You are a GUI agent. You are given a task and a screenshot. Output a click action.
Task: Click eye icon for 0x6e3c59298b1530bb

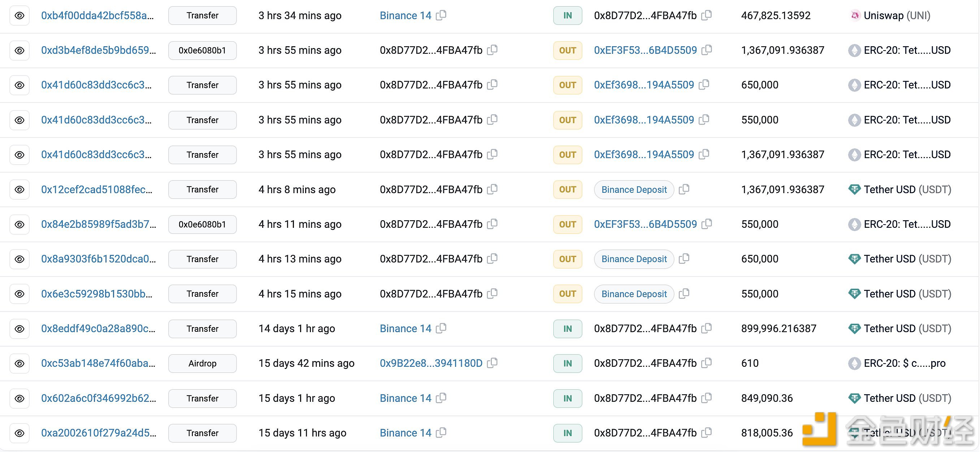point(19,294)
